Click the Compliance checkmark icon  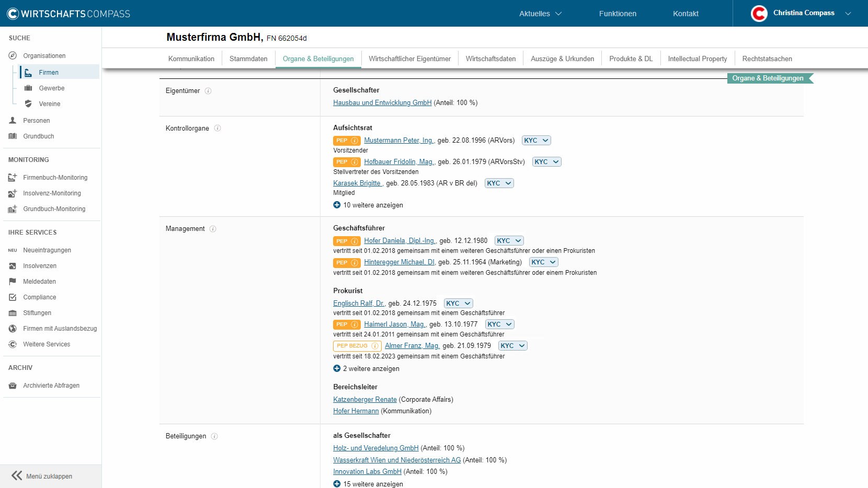click(13, 297)
